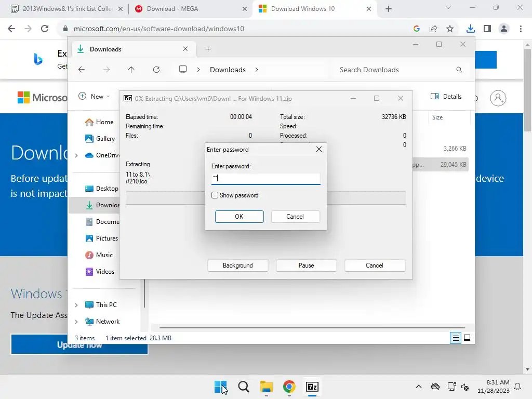Open the New dropdown in Explorer
Image resolution: width=532 pixels, height=399 pixels.
94,96
